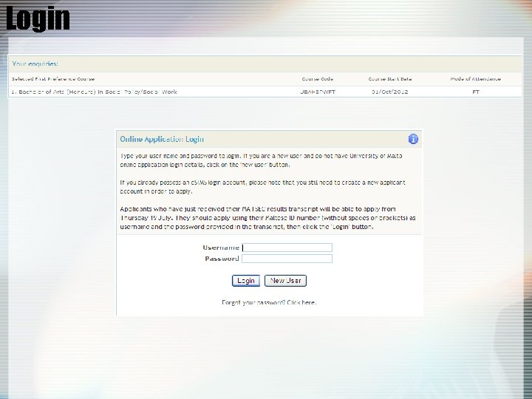This screenshot has height=399, width=532.
Task: Click the 'Mode of Attendance' column header
Action: click(x=476, y=79)
